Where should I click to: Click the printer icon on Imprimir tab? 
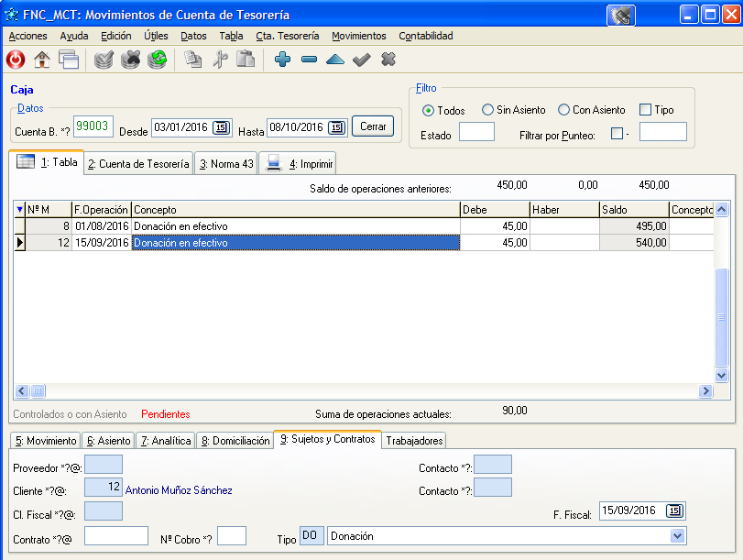tap(273, 163)
